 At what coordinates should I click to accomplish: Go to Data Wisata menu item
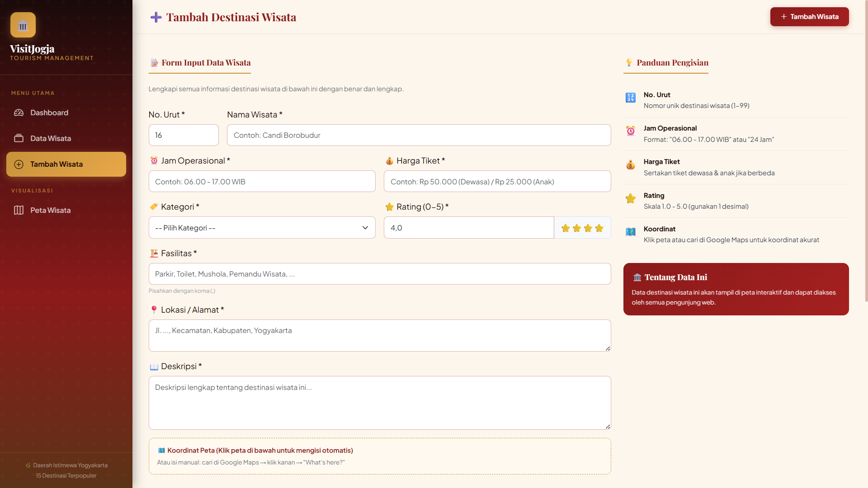pos(66,138)
